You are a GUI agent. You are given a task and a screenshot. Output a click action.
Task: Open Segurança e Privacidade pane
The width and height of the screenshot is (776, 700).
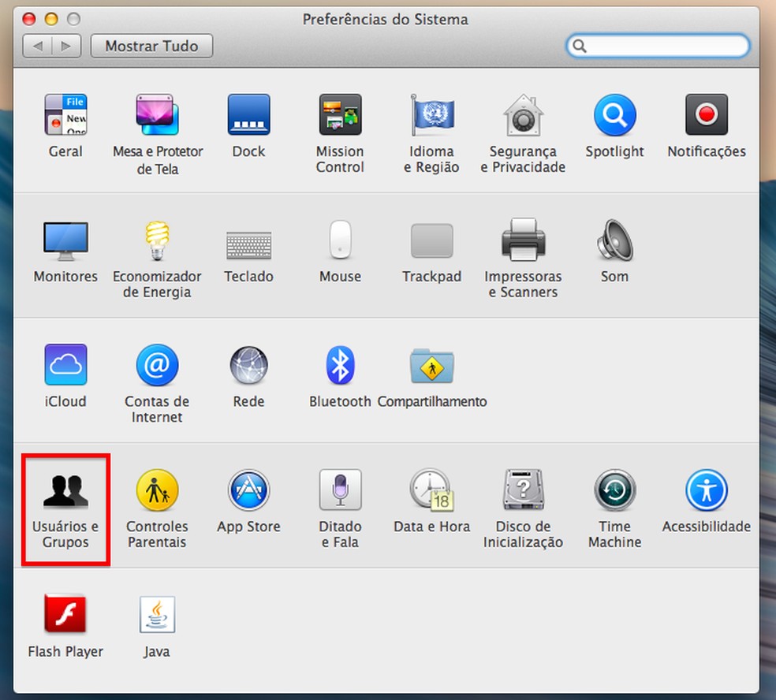524,115
